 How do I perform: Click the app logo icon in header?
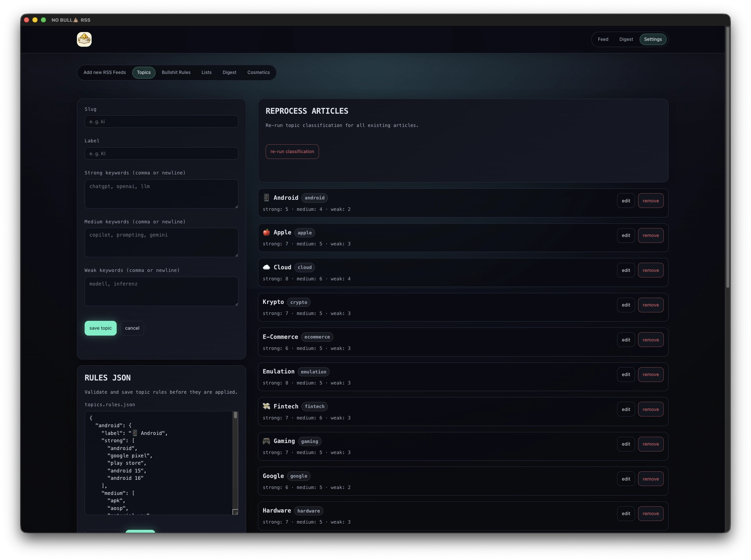(x=84, y=39)
